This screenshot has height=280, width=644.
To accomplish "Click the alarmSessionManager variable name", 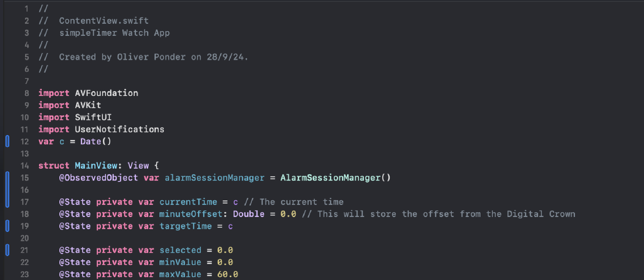I will coord(214,178).
